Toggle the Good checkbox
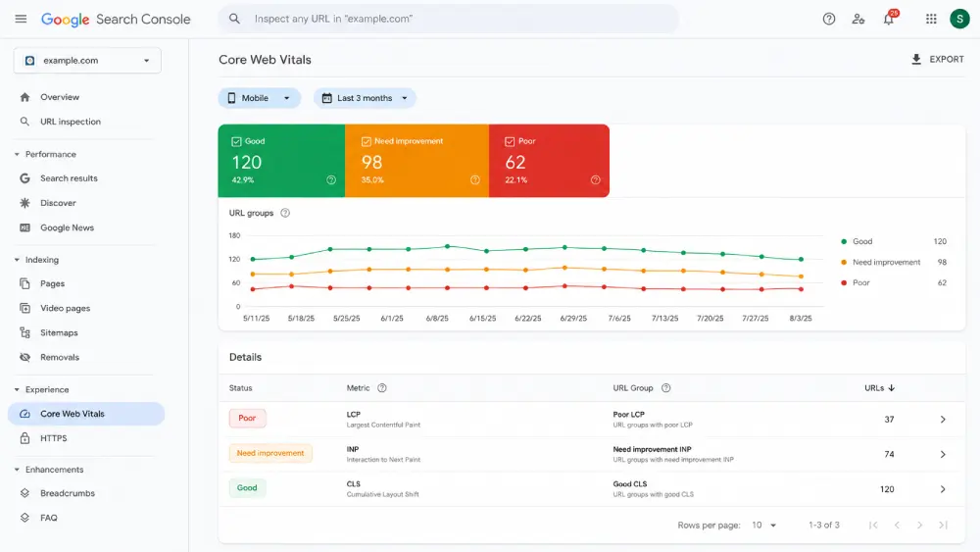The height and width of the screenshot is (552, 980). pos(236,142)
